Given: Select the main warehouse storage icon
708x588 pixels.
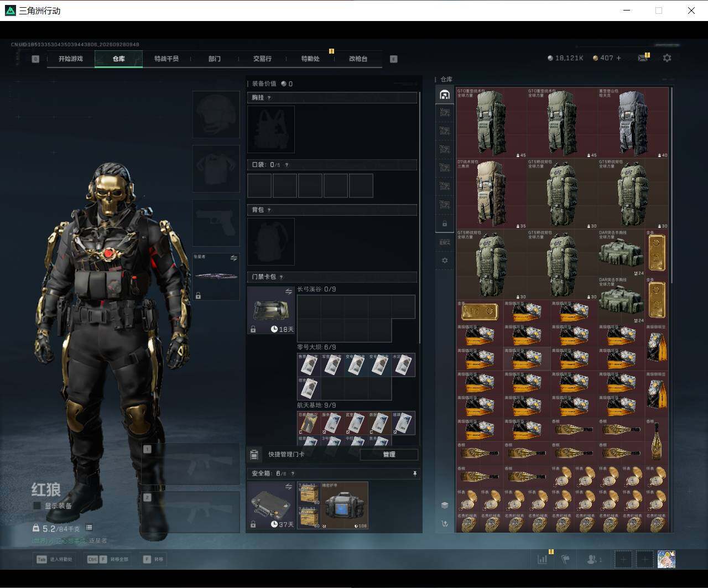Looking at the screenshot, I should (x=445, y=95).
